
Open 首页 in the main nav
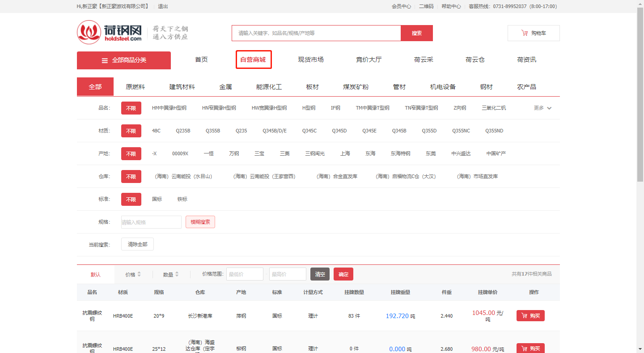(x=201, y=60)
